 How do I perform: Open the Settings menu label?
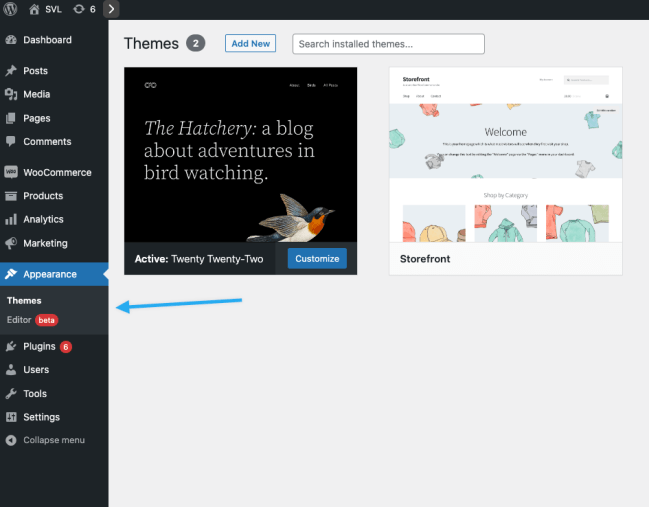coord(41,417)
